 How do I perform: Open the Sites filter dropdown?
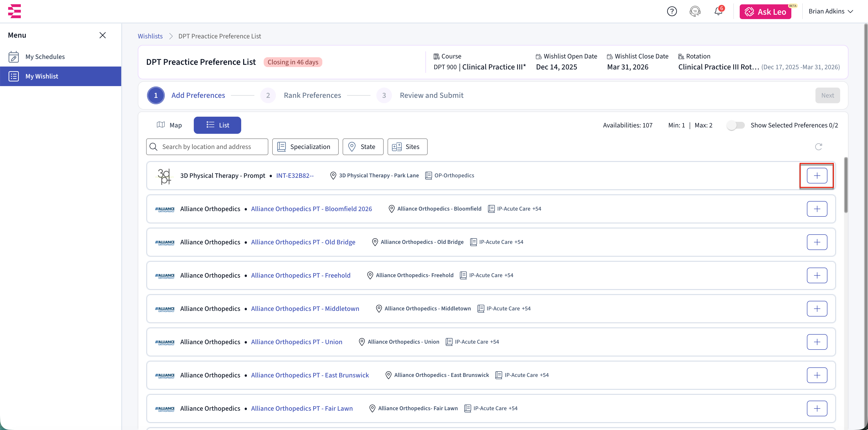pos(407,147)
